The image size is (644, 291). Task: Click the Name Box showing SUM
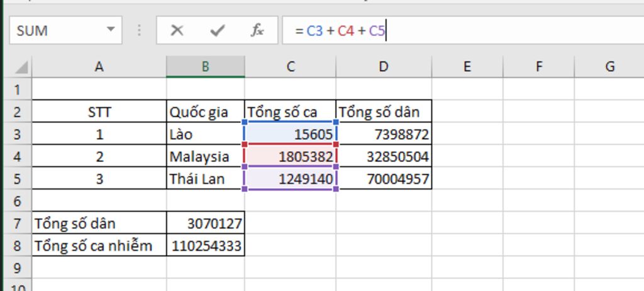65,30
